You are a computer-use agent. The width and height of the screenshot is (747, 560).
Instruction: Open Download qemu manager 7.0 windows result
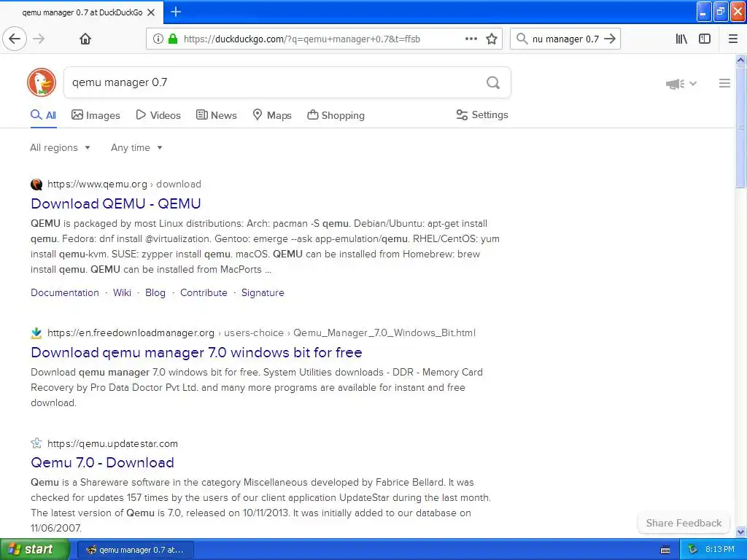(196, 352)
